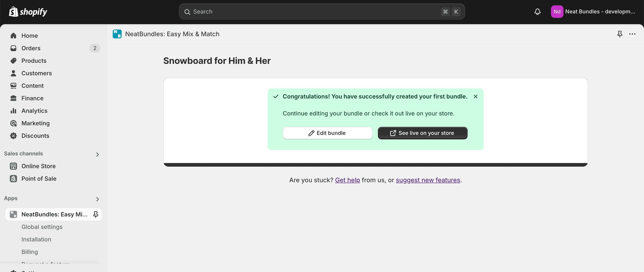This screenshot has width=644, height=272.
Task: Open the three-dot more actions menu
Action: coord(632,34)
